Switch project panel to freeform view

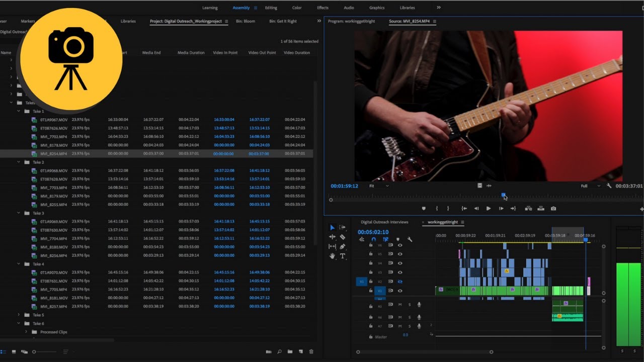point(24,352)
